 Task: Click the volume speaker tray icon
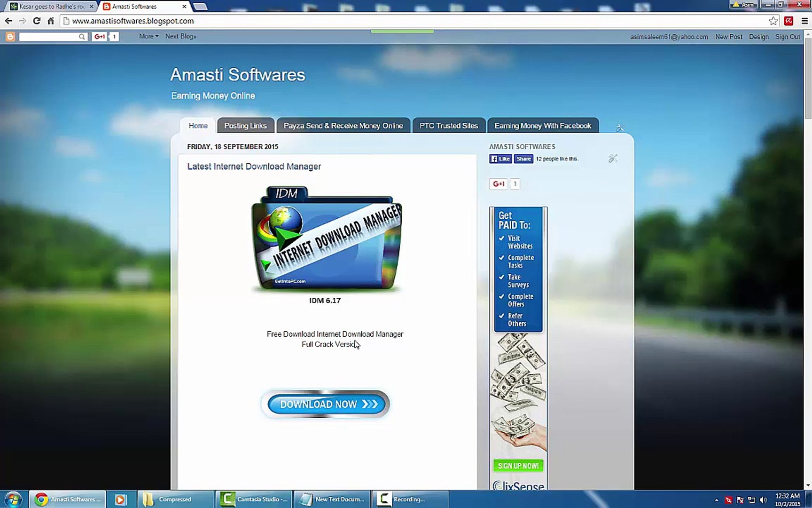pos(764,500)
